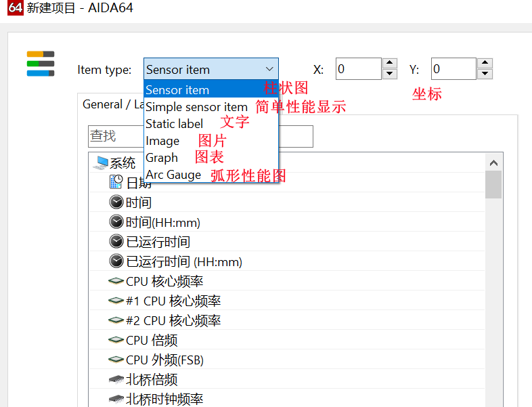Select 时间 in the sensor list
Viewport: 532px width, 407px height.
click(139, 202)
